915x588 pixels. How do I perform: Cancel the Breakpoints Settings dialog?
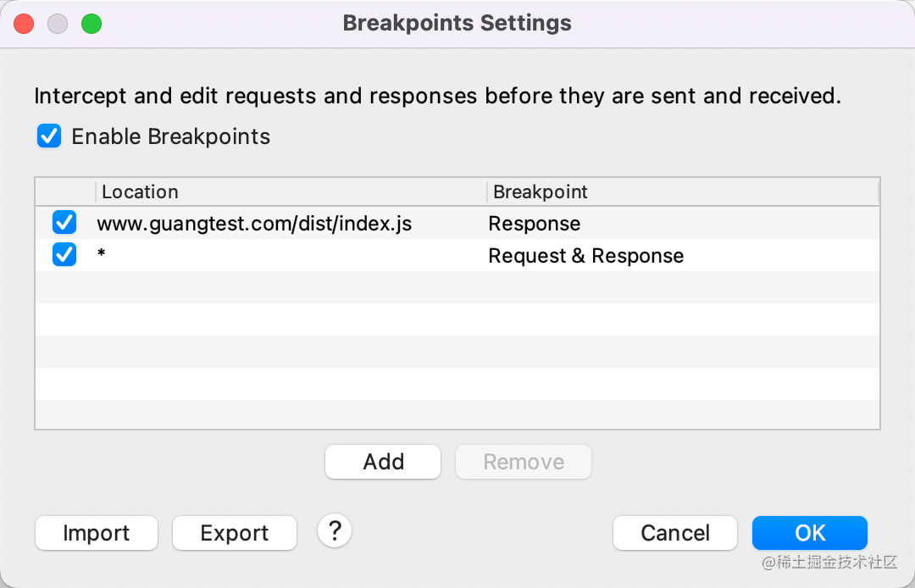pos(675,533)
